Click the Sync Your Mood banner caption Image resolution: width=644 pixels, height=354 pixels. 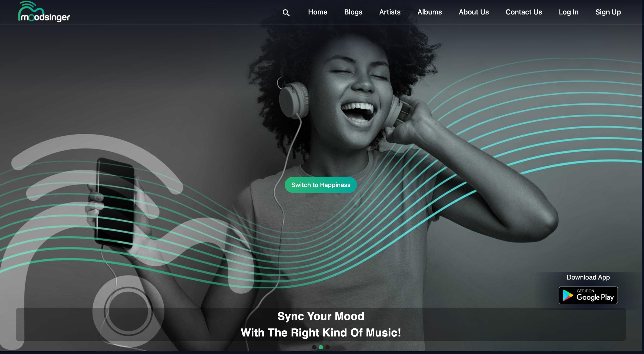[321, 324]
